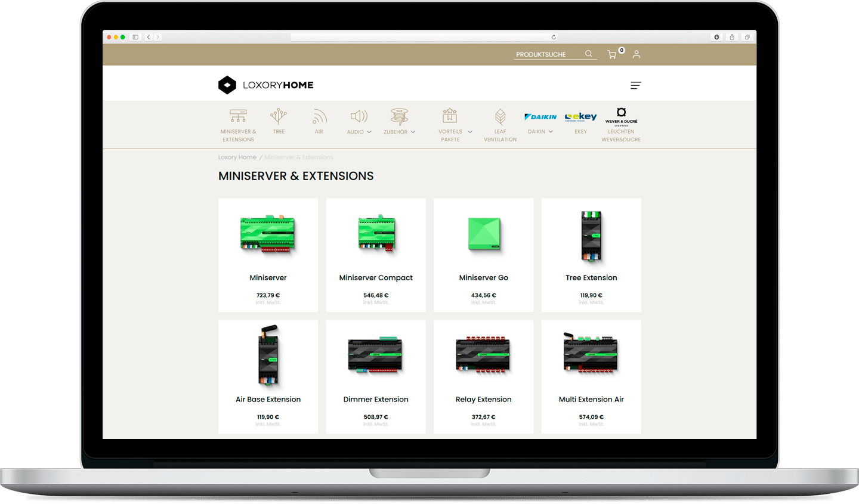Open the EKEY menu label
This screenshot has width=859, height=504.
click(x=580, y=132)
